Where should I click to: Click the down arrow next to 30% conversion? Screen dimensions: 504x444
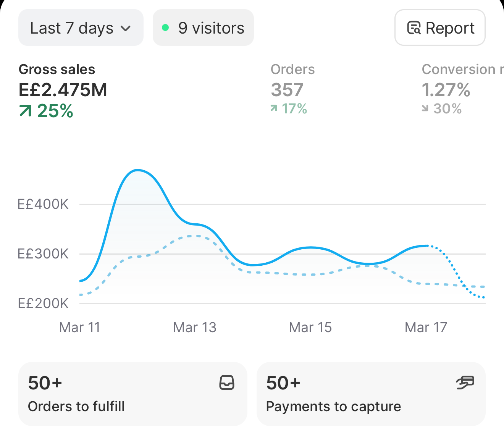425,109
